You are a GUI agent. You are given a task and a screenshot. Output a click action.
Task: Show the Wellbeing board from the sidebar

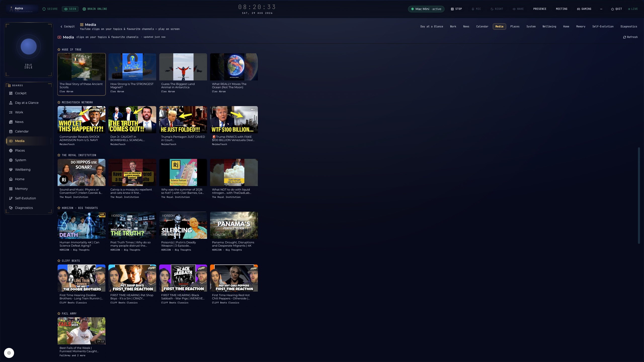pos(28,170)
